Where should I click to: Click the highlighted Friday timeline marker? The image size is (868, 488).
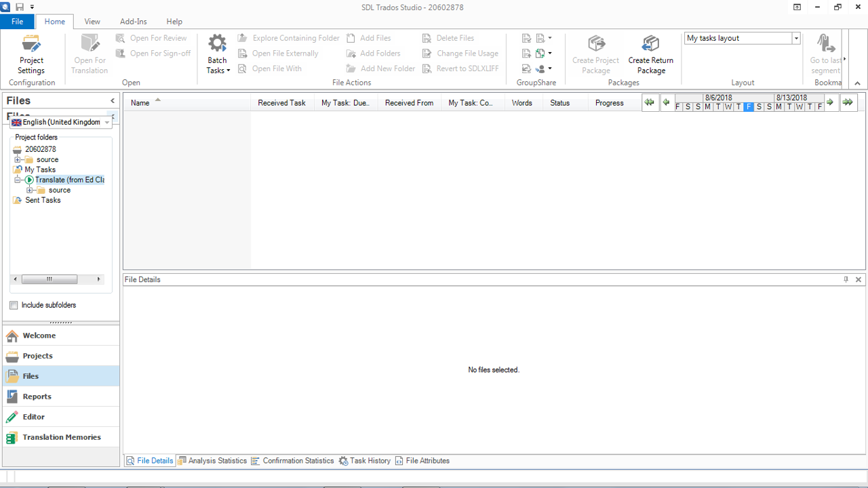(749, 107)
